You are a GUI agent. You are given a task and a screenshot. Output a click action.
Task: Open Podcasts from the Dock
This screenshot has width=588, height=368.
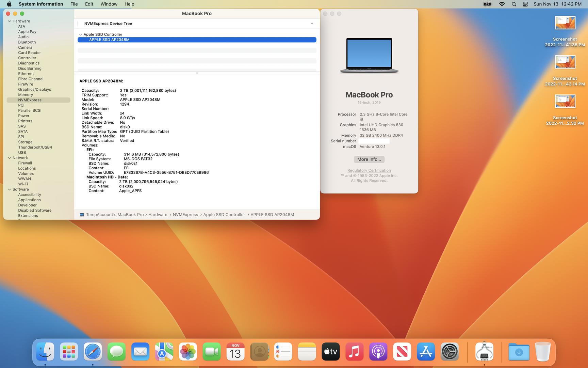378,352
